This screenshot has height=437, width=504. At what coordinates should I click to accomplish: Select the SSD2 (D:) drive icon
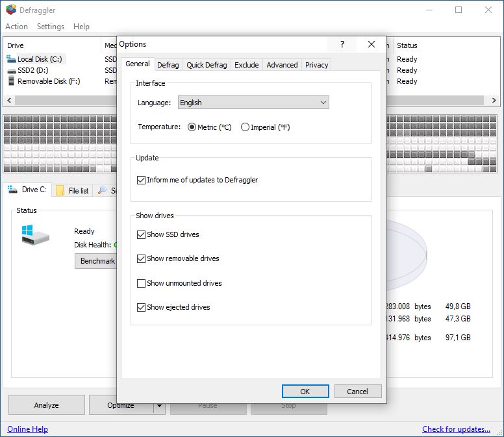pos(11,71)
